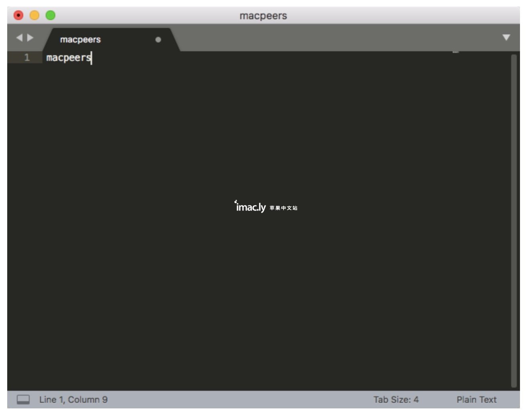Go to next tab with right arrow

tap(30, 38)
